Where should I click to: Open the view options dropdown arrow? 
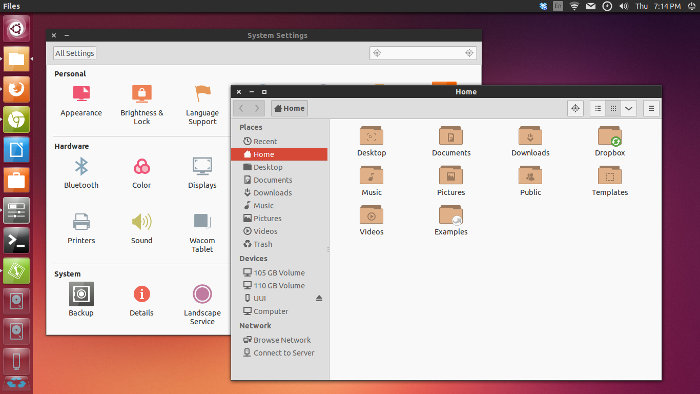[629, 108]
